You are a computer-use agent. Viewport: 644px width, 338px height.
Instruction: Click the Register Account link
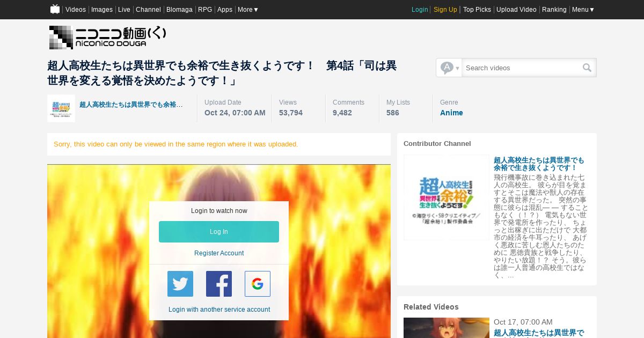click(x=219, y=253)
